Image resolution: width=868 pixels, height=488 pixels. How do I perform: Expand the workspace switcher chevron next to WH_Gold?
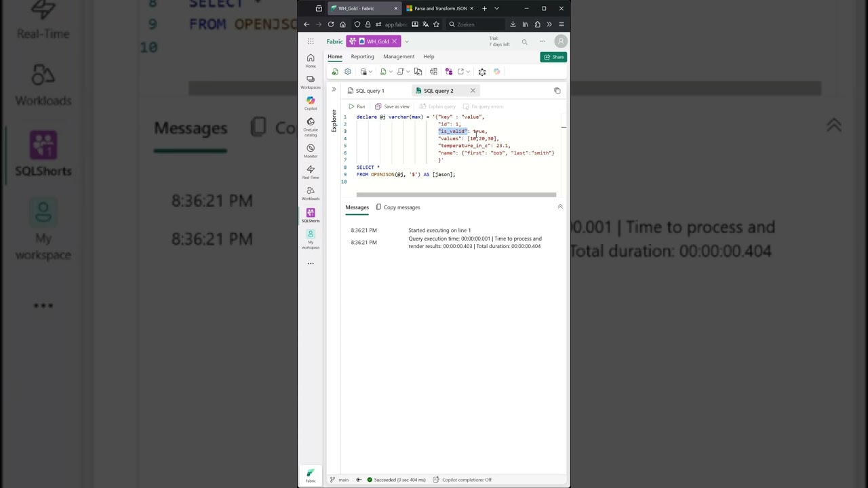click(x=407, y=41)
